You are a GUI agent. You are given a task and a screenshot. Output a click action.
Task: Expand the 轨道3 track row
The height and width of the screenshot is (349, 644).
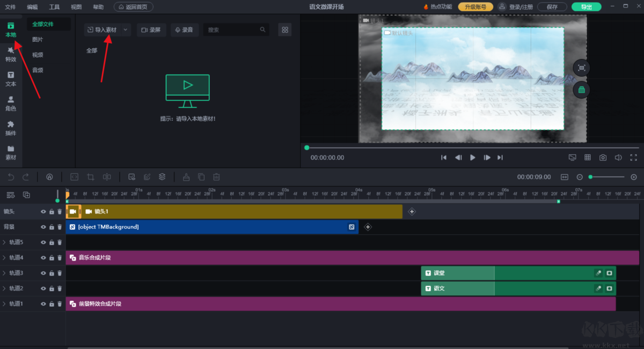tap(4, 273)
